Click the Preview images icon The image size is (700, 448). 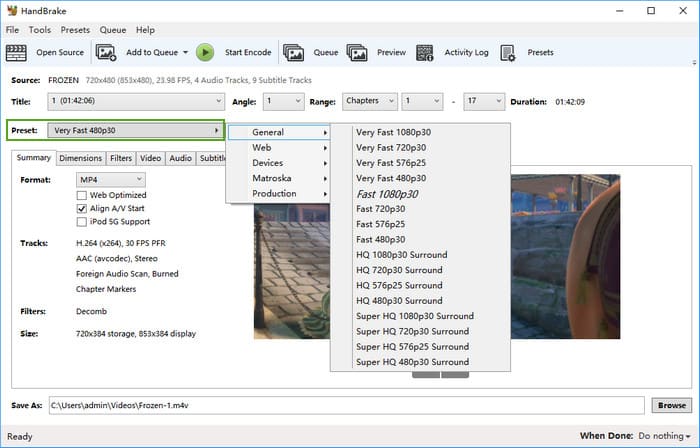coord(357,53)
